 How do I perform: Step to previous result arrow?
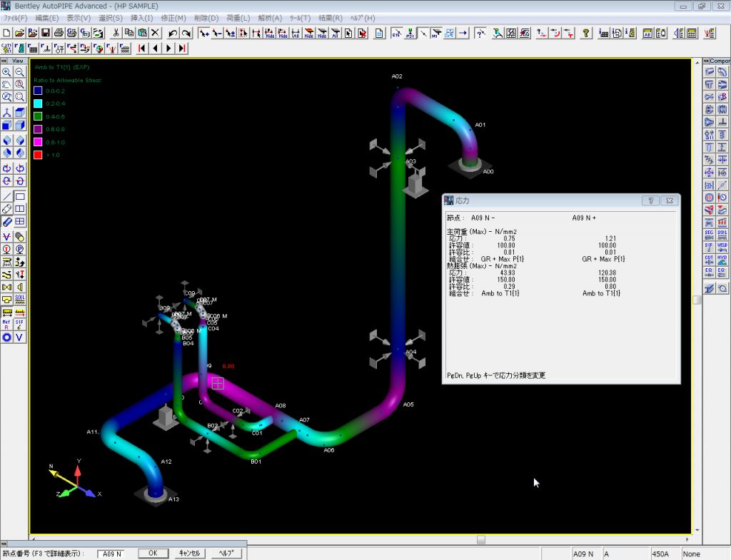pyautogui.click(x=155, y=48)
